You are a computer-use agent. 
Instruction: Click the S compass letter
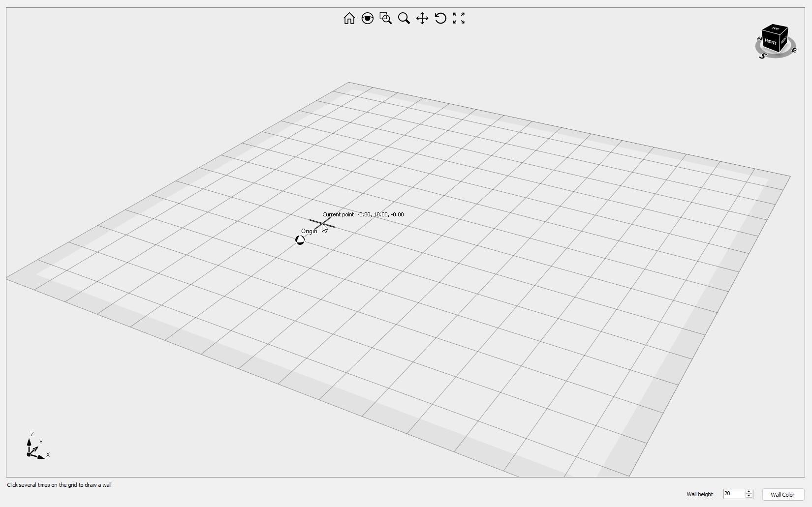(x=763, y=56)
